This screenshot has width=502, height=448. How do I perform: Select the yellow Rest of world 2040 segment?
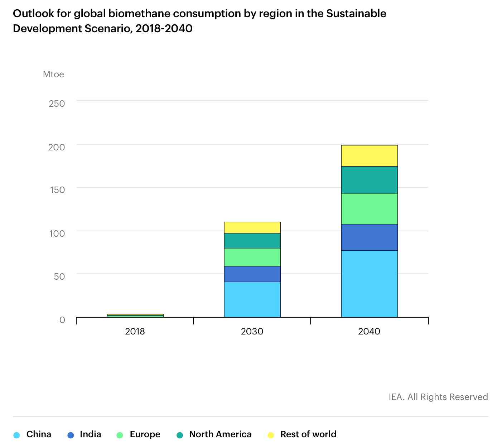click(x=369, y=156)
